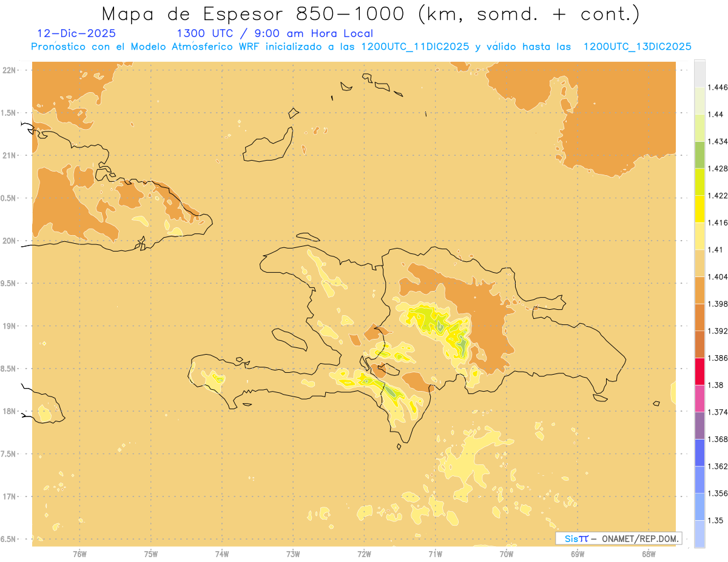This screenshot has height=562, width=728.
Task: Click the longitude label '68W'
Action: [x=648, y=554]
